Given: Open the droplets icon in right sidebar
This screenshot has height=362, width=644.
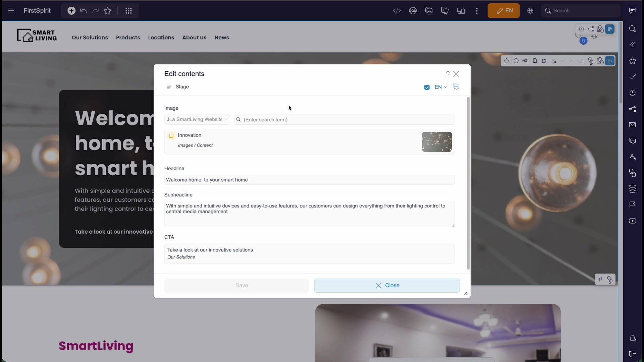Looking at the screenshot, I should click(633, 173).
